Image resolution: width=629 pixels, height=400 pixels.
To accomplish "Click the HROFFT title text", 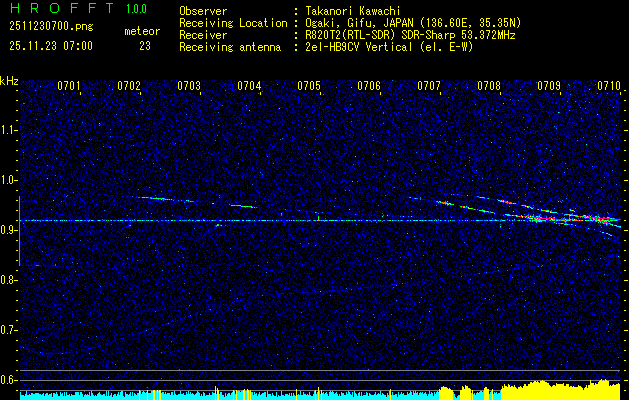I will pos(61,9).
